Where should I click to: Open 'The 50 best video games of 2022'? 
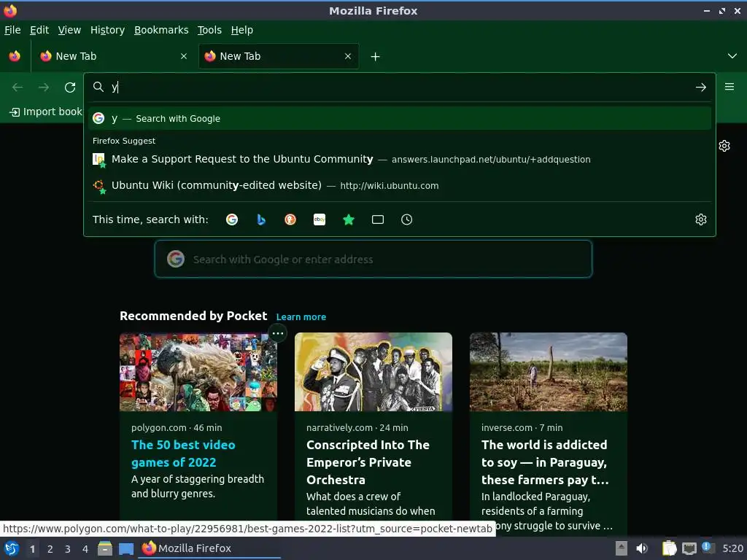[183, 454]
